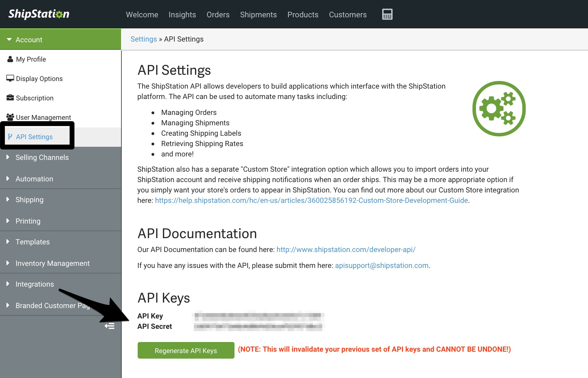This screenshot has height=378, width=588.
Task: Click the My Profile person icon
Action: [10, 59]
